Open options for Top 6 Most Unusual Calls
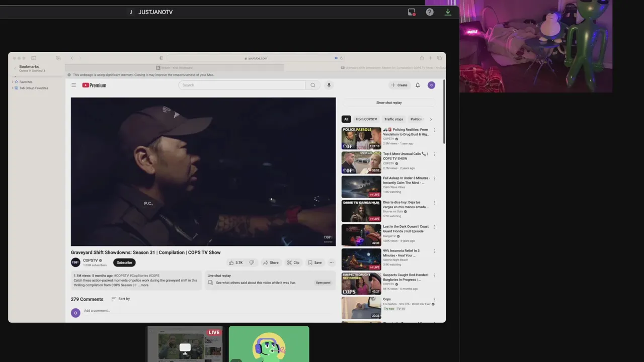Viewport: 644px width, 362px height. pos(435,154)
